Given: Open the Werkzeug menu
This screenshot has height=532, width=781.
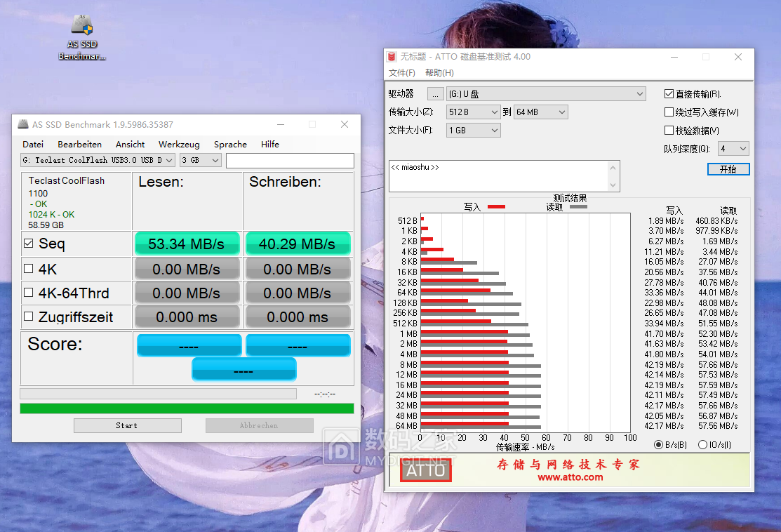Looking at the screenshot, I should coord(179,144).
